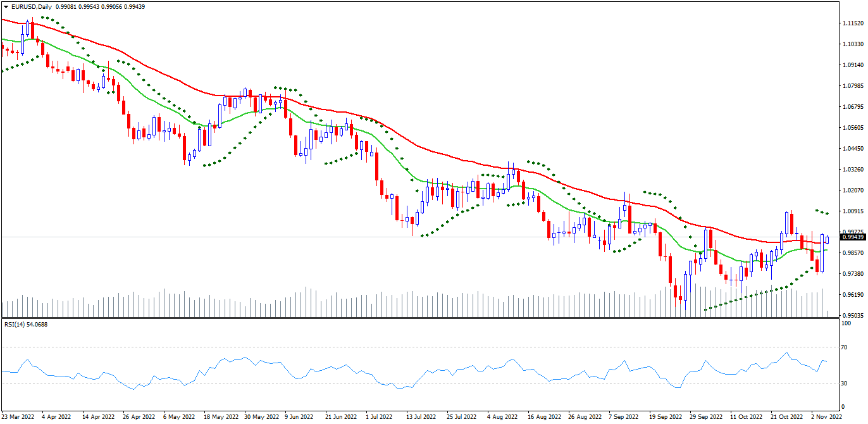Viewport: 868px width, 424px height.
Task: Click the 2 Nov 2022 date label
Action: coord(827,417)
